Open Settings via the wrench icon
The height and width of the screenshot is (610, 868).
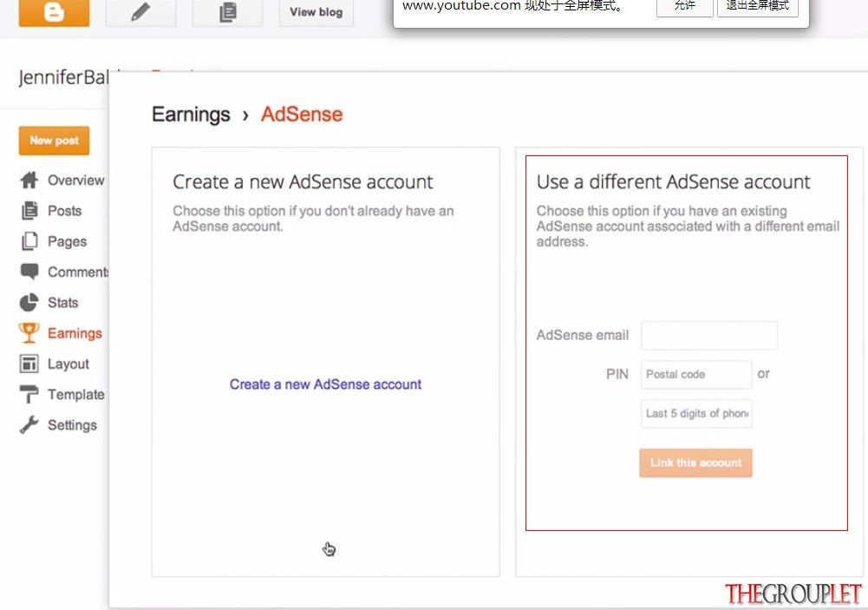tap(29, 425)
